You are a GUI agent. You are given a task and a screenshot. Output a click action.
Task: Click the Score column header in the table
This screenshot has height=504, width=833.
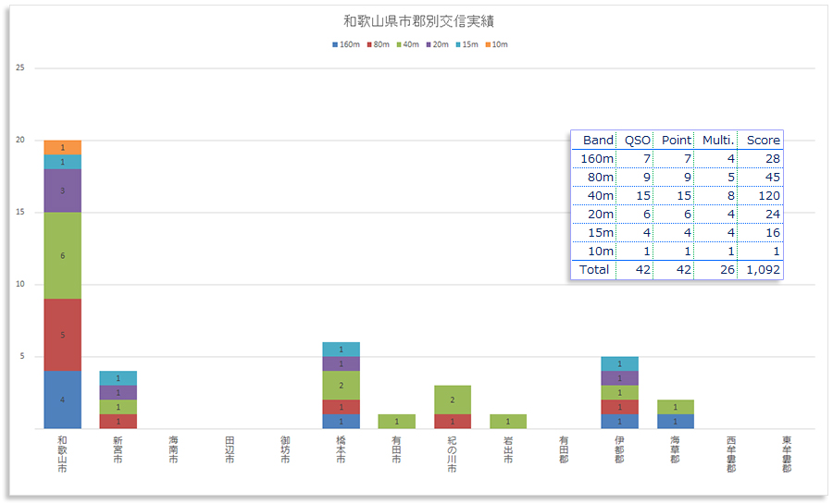click(763, 140)
